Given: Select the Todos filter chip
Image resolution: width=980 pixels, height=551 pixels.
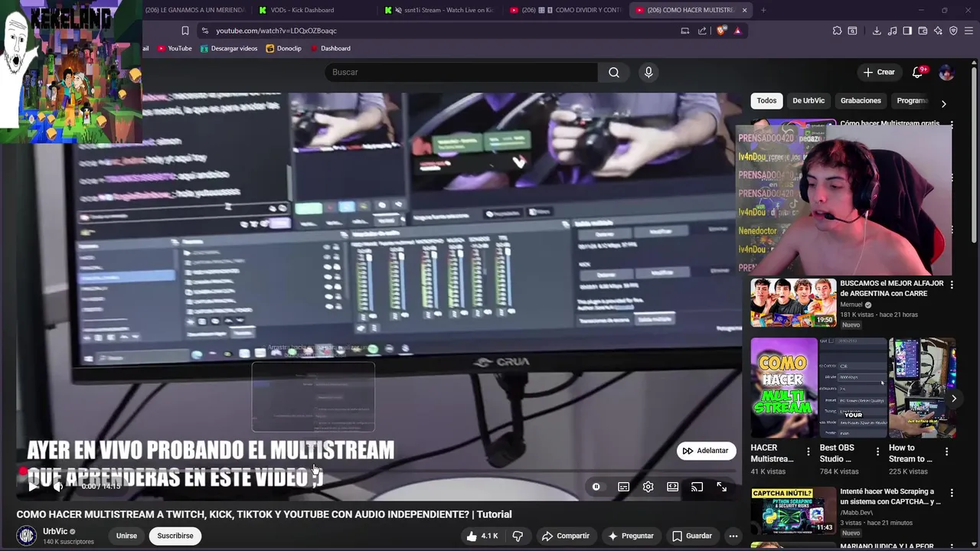Looking at the screenshot, I should pos(766,100).
